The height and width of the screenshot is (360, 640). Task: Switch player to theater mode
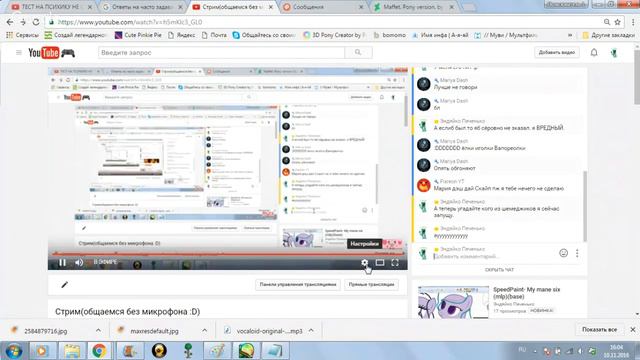click(380, 263)
